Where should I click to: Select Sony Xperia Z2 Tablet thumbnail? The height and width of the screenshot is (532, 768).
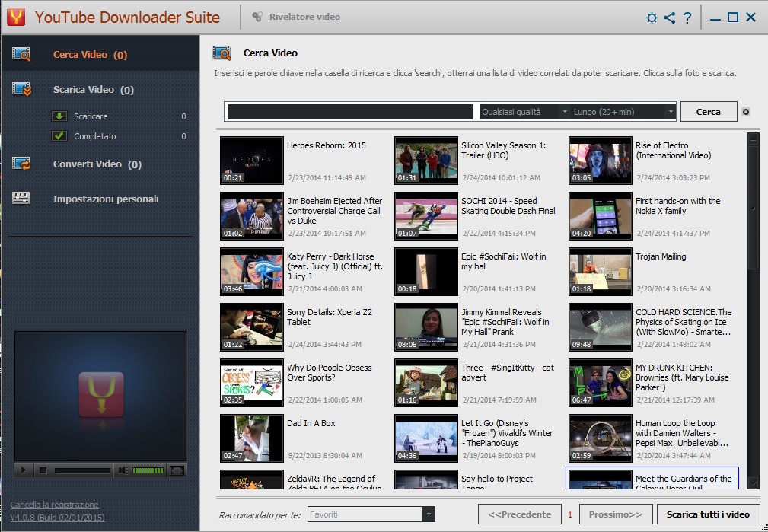click(x=252, y=327)
